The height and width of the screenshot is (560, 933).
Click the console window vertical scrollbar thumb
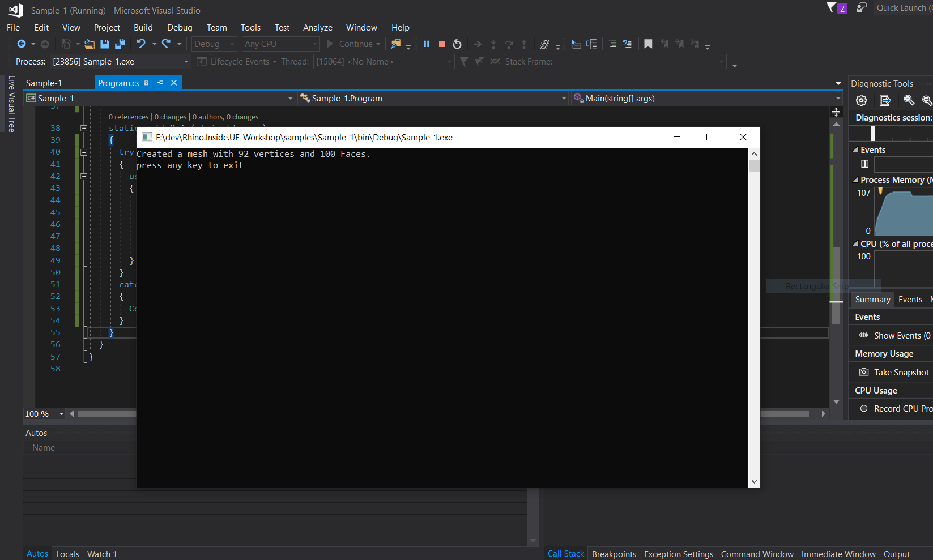[754, 165]
